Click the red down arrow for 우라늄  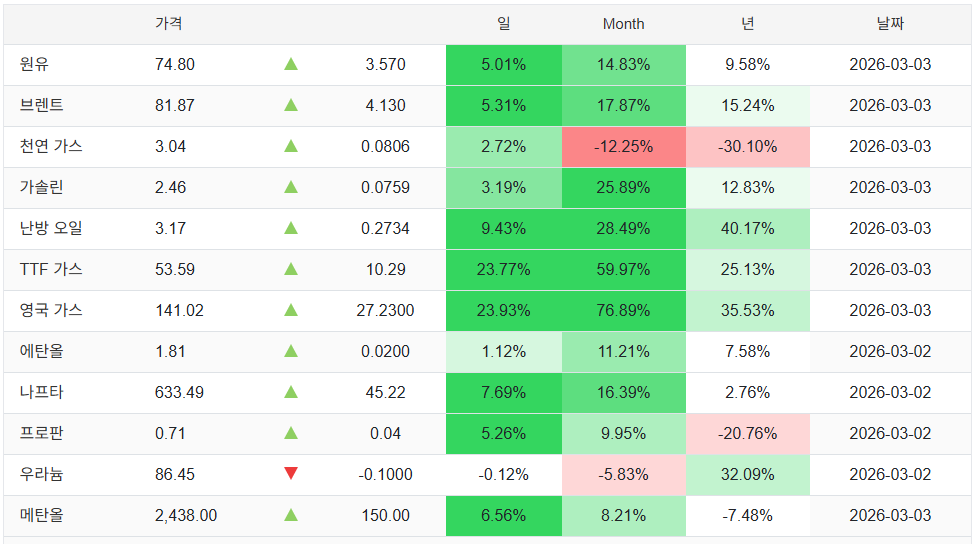coord(291,474)
